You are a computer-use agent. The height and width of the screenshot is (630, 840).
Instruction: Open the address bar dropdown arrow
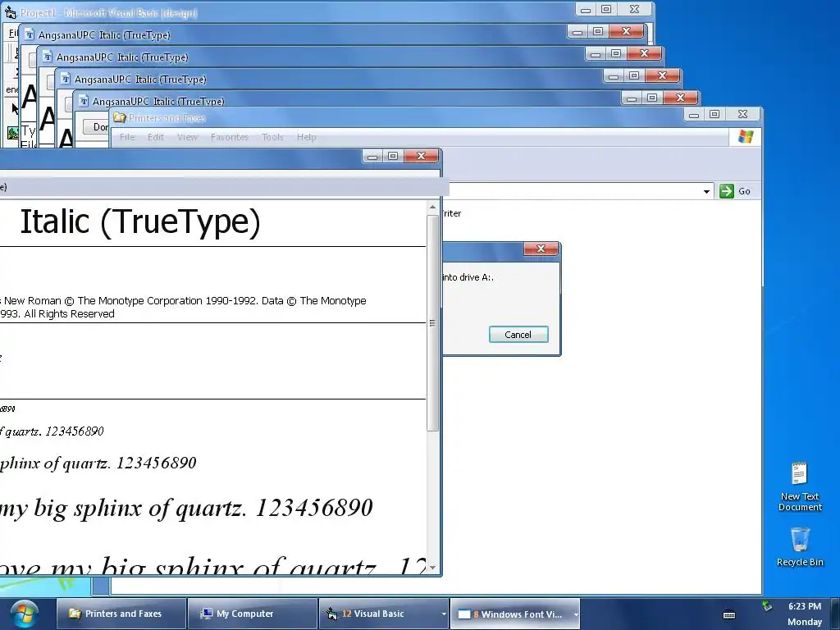tap(706, 191)
